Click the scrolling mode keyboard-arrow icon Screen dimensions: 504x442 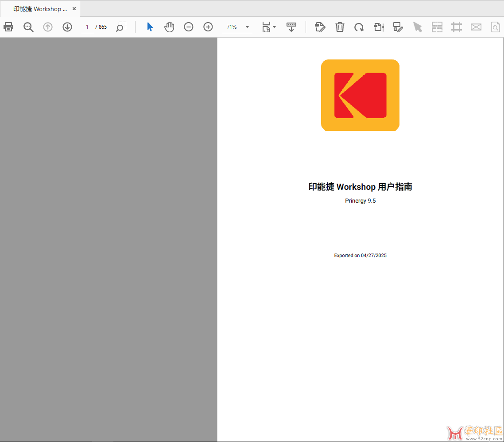291,27
